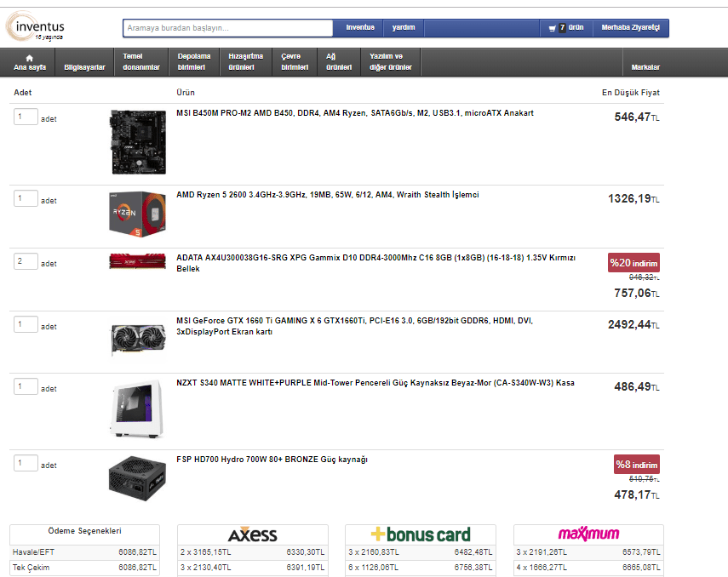
Task: Edit quantity field for NZXT S340 case
Action: pyautogui.click(x=26, y=386)
